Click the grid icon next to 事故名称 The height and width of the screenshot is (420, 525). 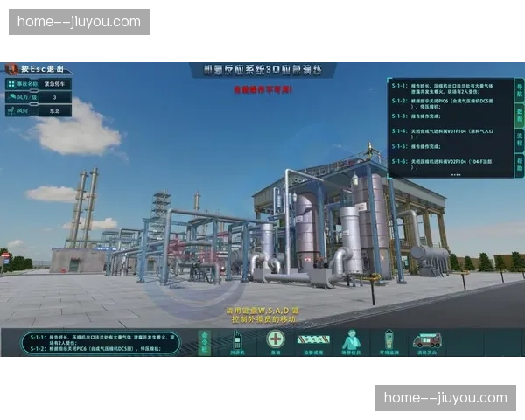(x=10, y=84)
